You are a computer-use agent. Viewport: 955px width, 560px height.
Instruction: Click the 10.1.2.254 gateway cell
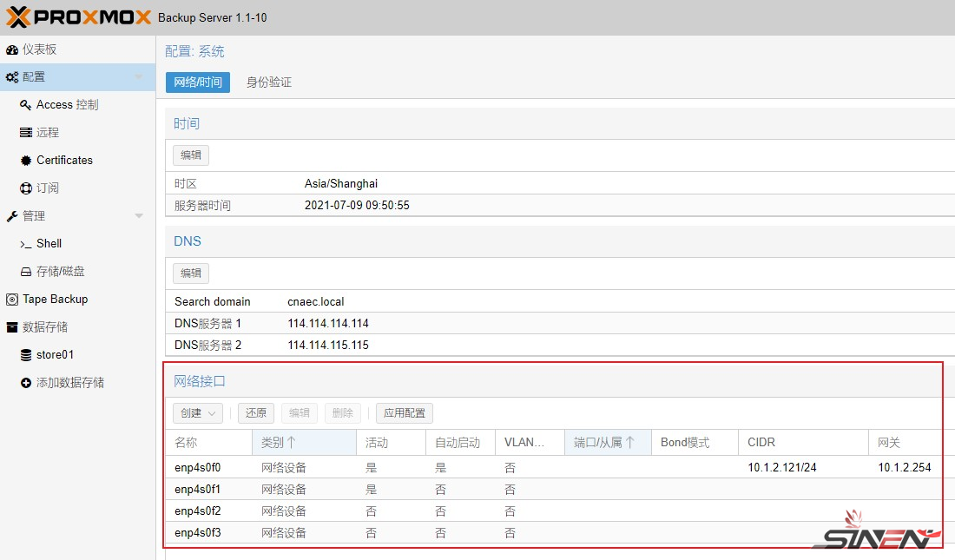[905, 467]
